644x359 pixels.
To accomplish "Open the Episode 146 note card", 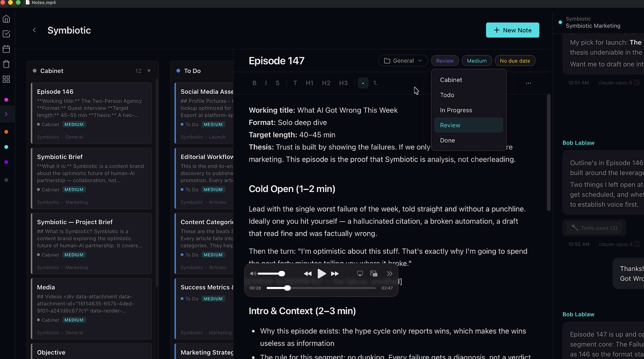I will pos(91,113).
